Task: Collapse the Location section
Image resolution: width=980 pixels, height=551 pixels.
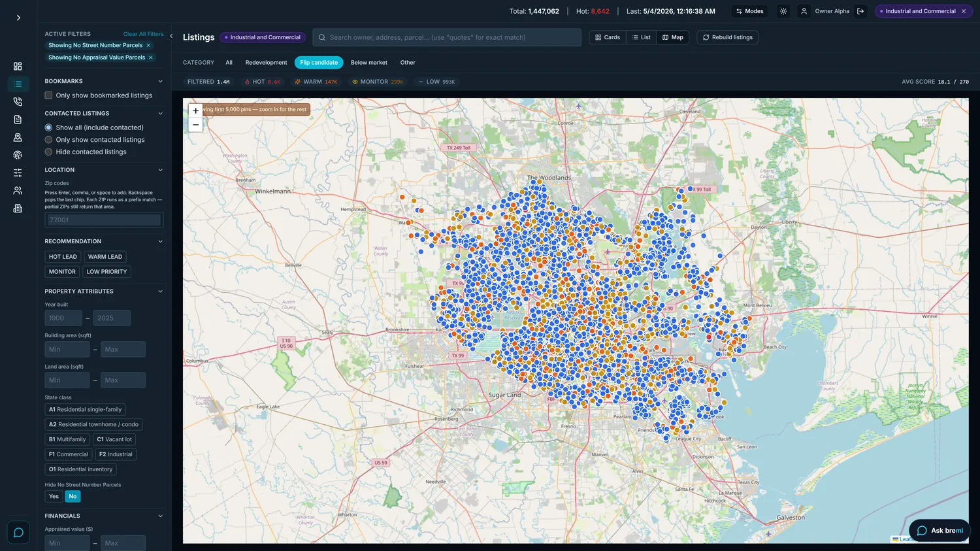Action: (161, 170)
